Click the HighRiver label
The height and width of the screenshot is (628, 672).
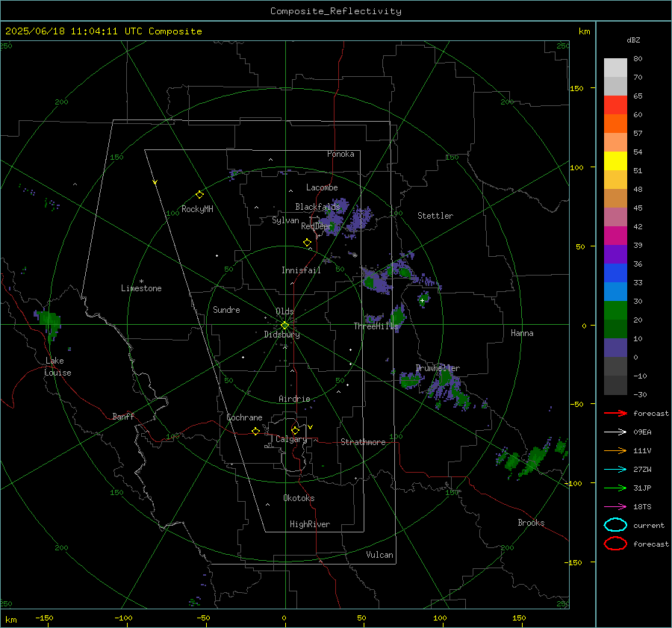(310, 524)
